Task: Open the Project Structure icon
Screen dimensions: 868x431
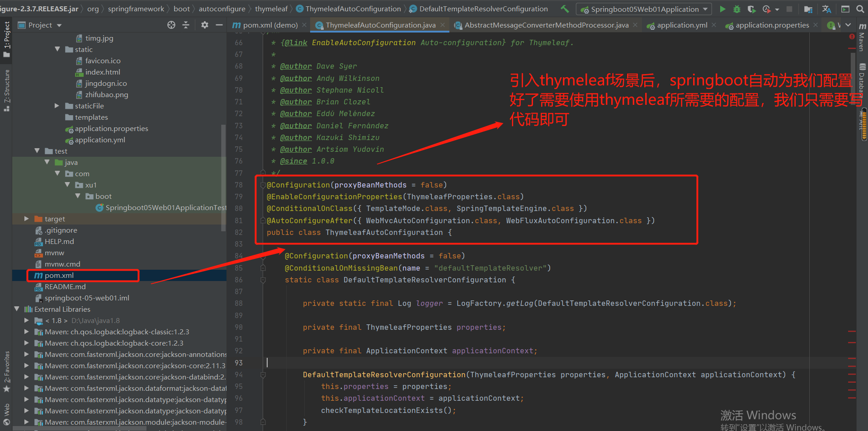Action: click(808, 9)
